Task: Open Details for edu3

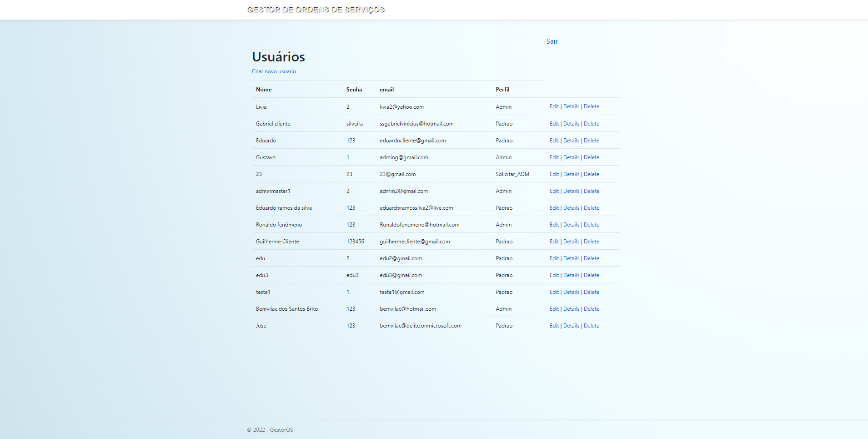Action: coord(571,275)
